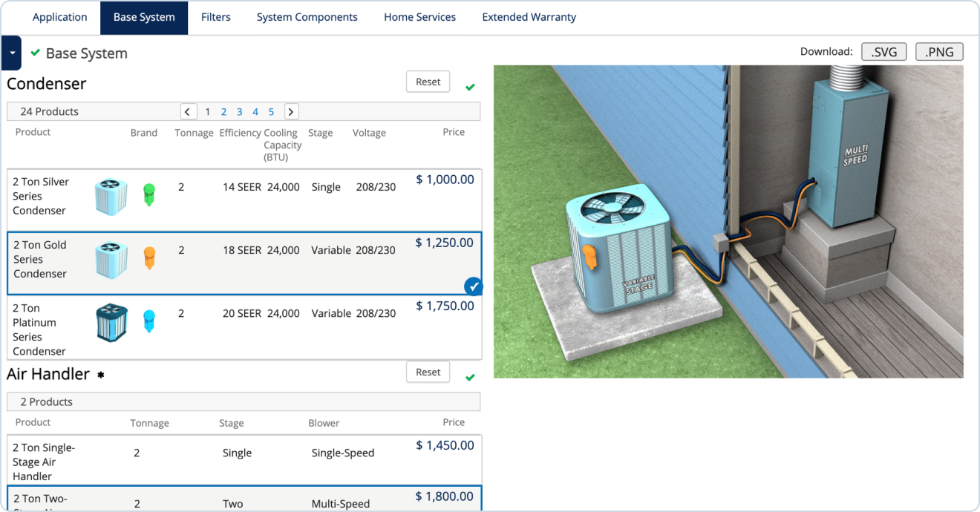Click the Gold Series condenser unit image
Screen dimensions: 980x512
click(110, 260)
